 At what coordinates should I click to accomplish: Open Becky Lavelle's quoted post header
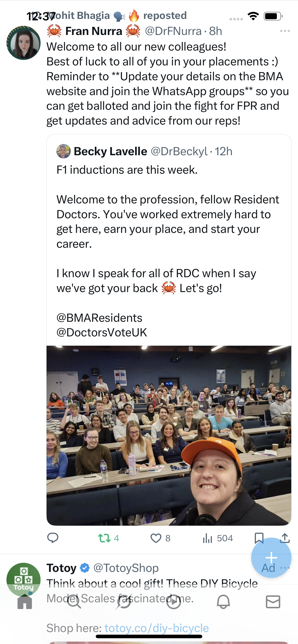tap(144, 151)
